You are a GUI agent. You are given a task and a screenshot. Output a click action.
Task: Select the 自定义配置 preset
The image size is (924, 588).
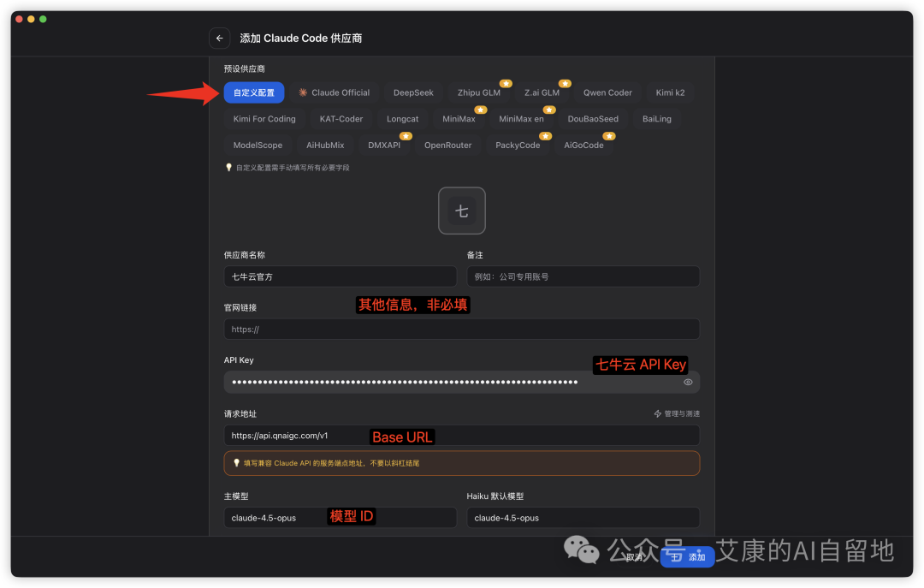[254, 92]
